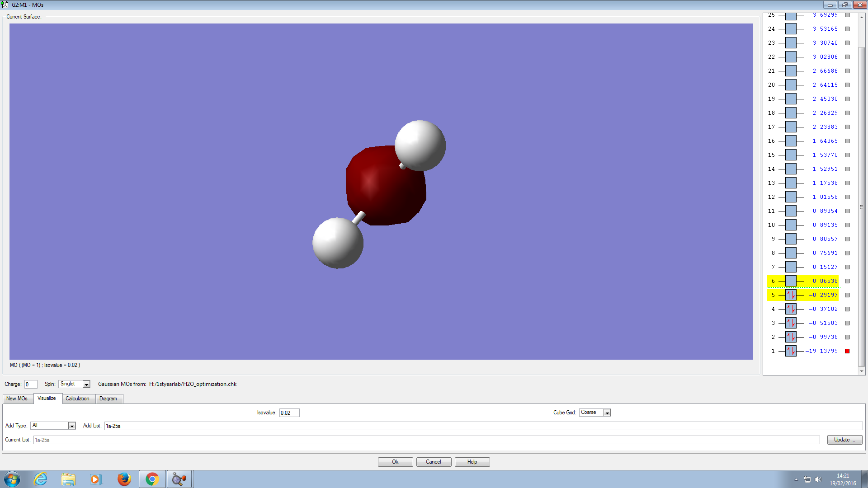Screen dimensions: 868x488
Task: Click the Isovalue input field
Action: click(x=289, y=413)
